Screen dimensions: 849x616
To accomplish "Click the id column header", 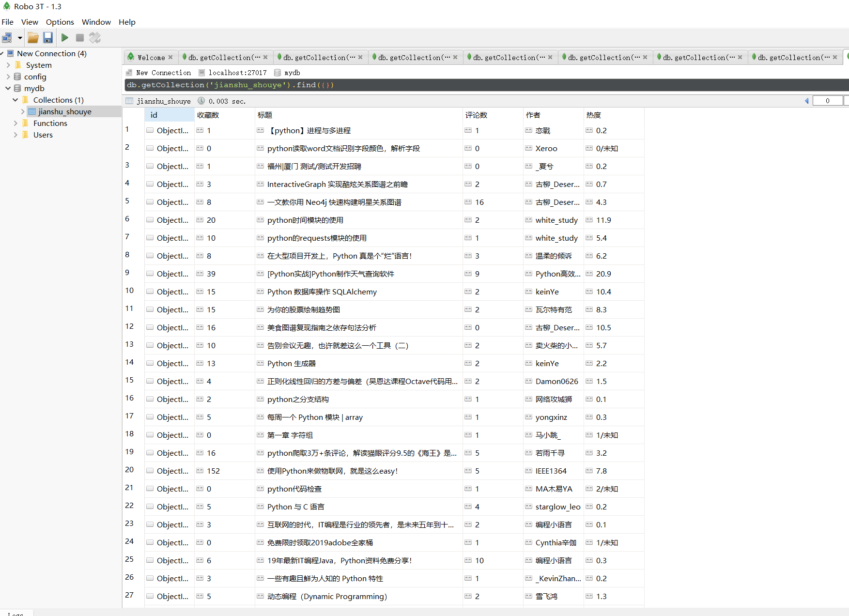I will pyautogui.click(x=169, y=115).
